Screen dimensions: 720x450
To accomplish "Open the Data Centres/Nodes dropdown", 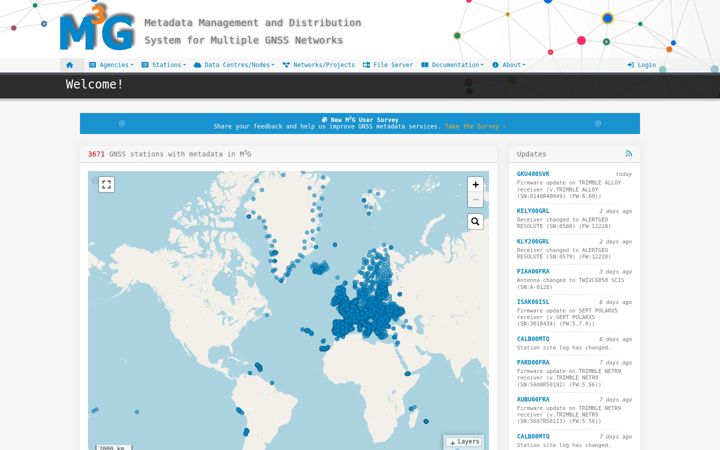I will tap(234, 65).
